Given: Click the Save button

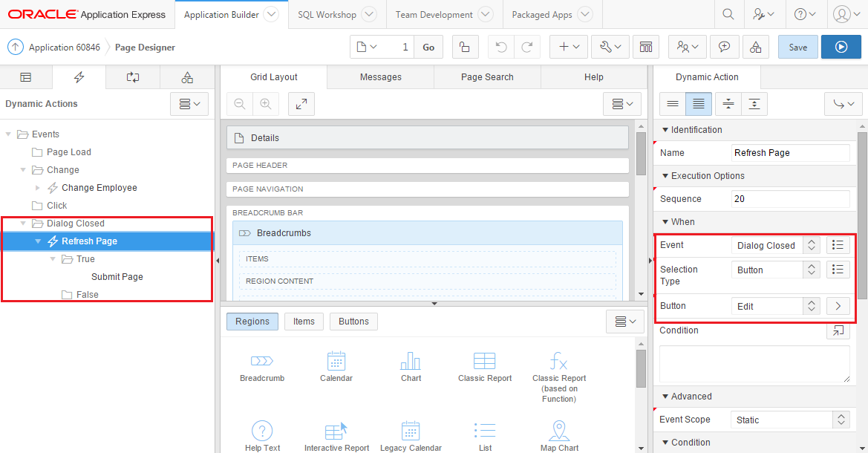Looking at the screenshot, I should (x=797, y=46).
